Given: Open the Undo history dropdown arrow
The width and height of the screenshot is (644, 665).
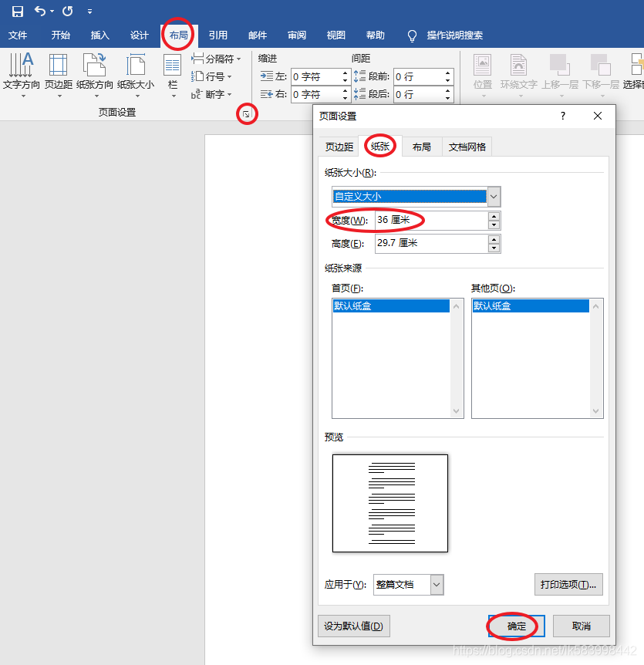Looking at the screenshot, I should click(x=52, y=12).
